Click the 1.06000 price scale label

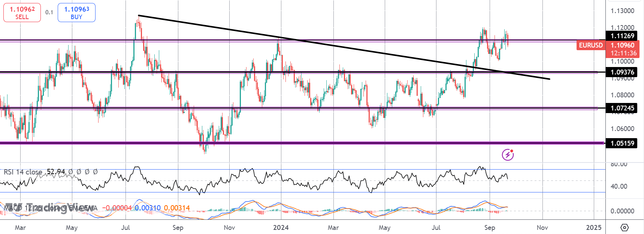(622, 129)
